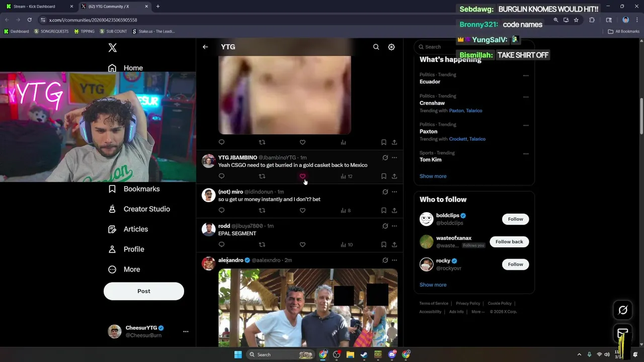Open SONGREQUESTS bookmark

pyautogui.click(x=51, y=31)
